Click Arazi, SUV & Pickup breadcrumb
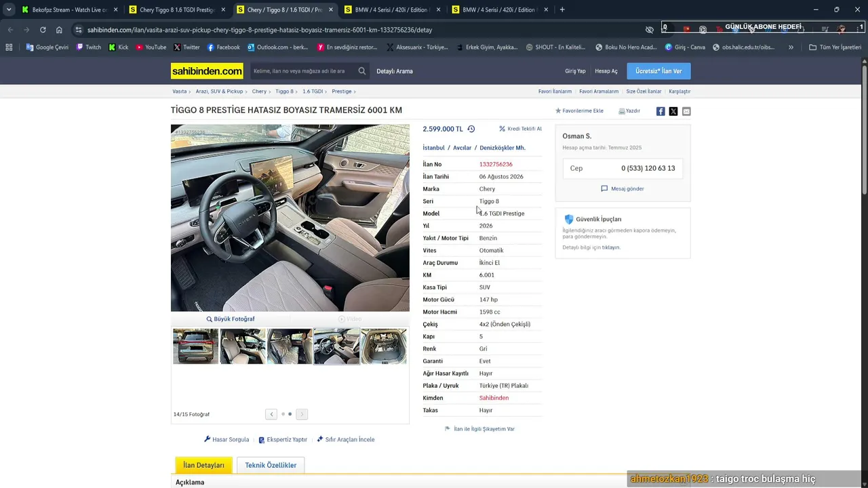Screen dimensions: 868x488 pyautogui.click(x=219, y=91)
